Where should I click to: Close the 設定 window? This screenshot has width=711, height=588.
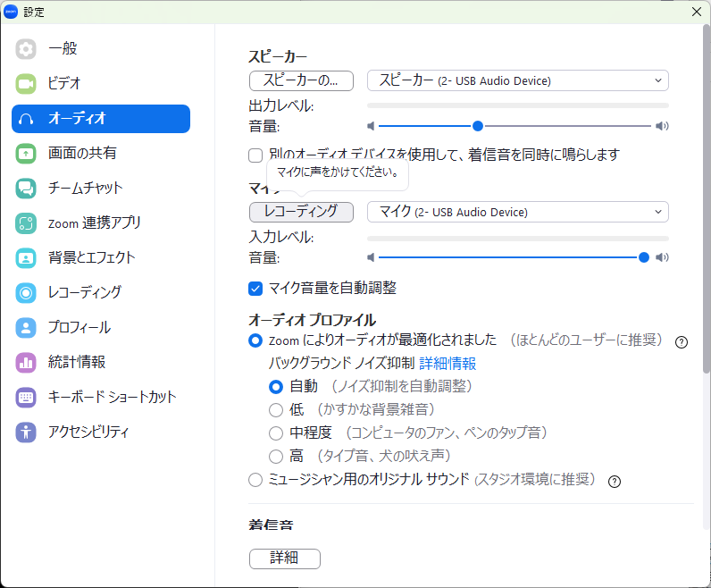point(697,12)
